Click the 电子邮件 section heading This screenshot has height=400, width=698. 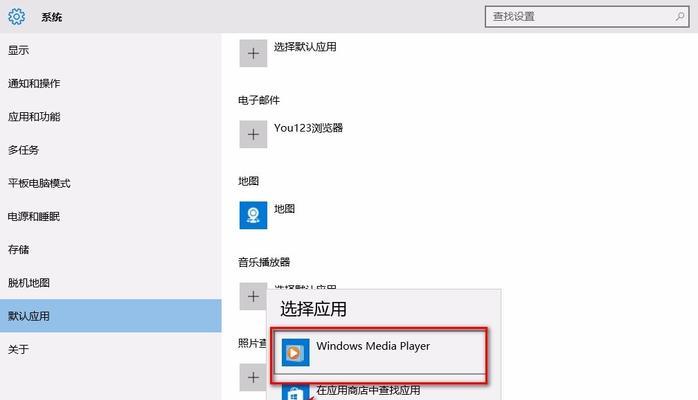pos(259,100)
